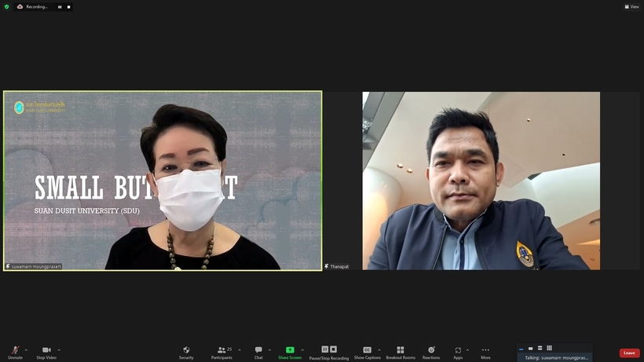The width and height of the screenshot is (644, 362).
Task: Switch to two-row thumbnail view
Action: click(540, 348)
